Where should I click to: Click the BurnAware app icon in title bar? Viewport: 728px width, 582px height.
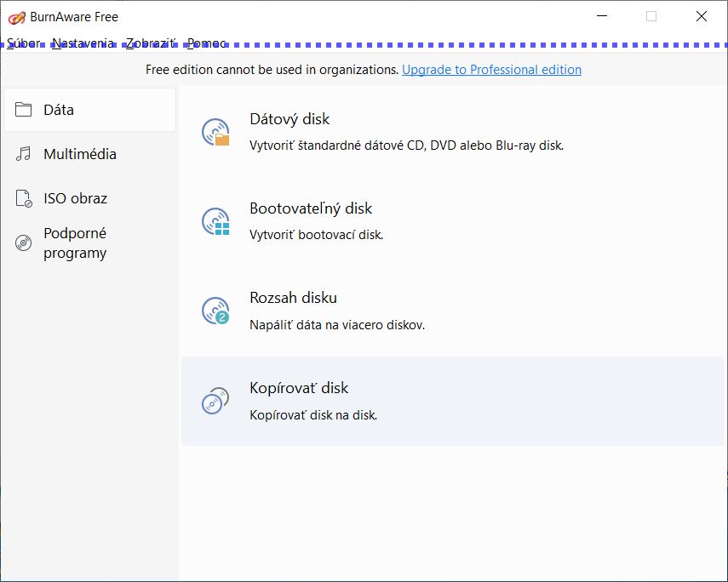[16, 18]
